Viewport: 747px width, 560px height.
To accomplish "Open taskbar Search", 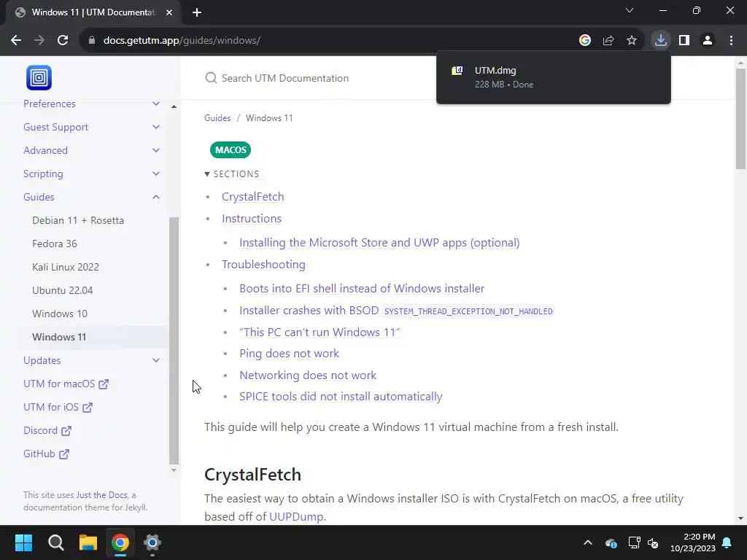I will tap(55, 542).
